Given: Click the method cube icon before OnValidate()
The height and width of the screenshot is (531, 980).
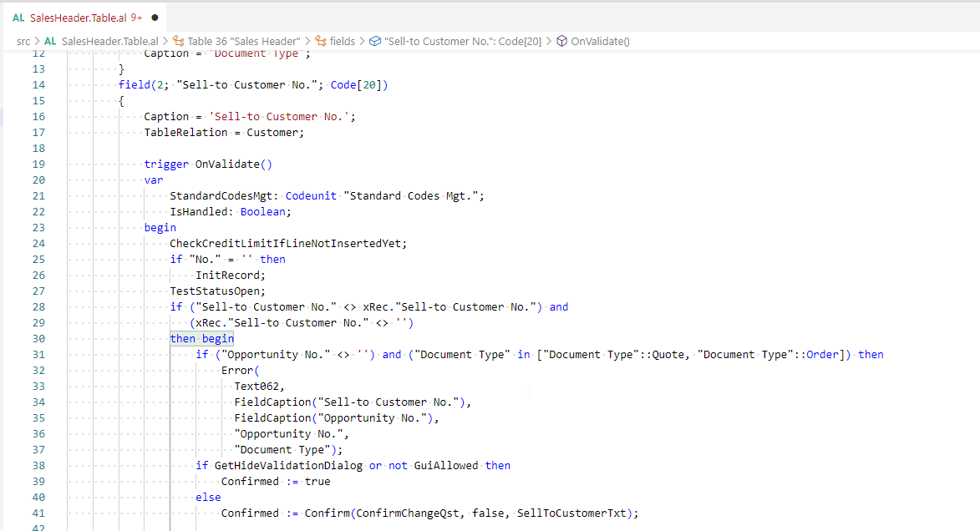Looking at the screenshot, I should coord(562,41).
